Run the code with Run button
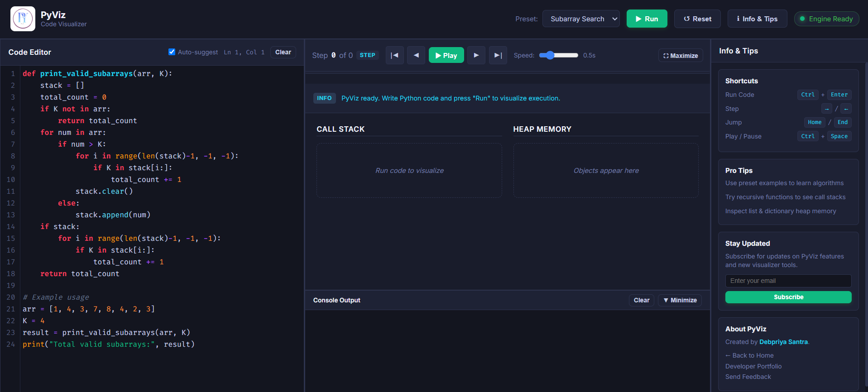The width and height of the screenshot is (868, 392). point(647,19)
